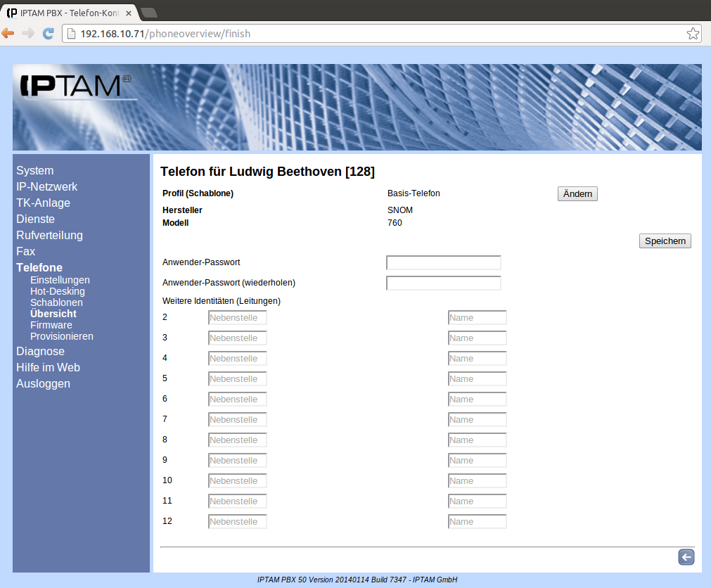Reload the page with refresh icon
The image size is (711, 588).
(48, 33)
